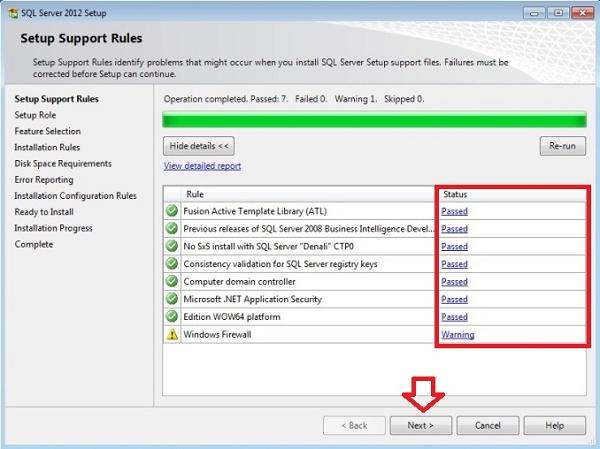This screenshot has height=449, width=600.
Task: Open the Warning status link for Windows Firewall
Action: 457,335
